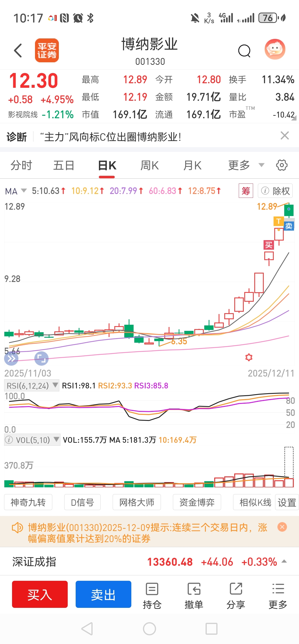This screenshot has width=299, height=644.
Task: Open 资金博弈 tool
Action: pos(197,502)
